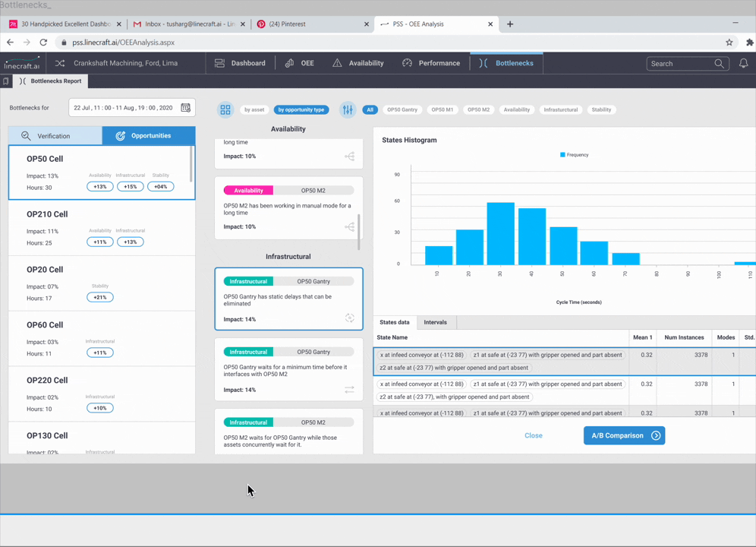Click the Close link
Viewport: 756px width, 547px height.
(534, 435)
